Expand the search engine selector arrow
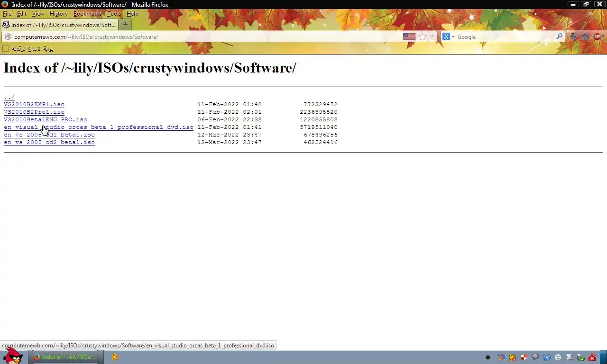 (453, 37)
